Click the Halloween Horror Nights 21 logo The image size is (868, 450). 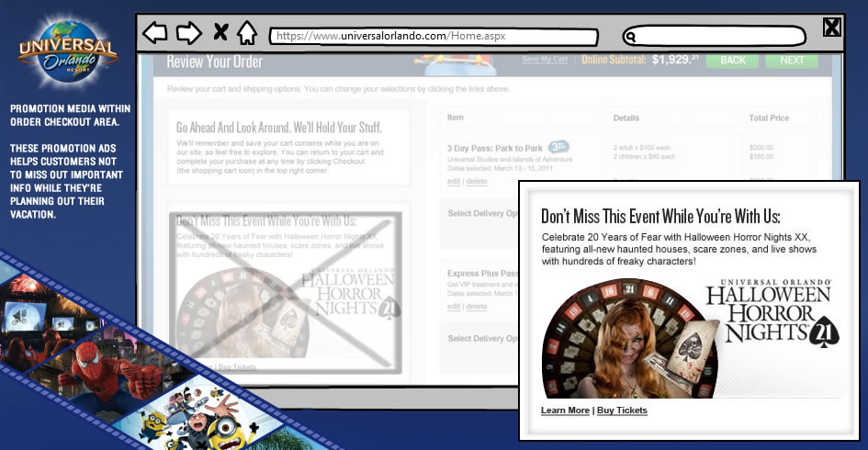(772, 312)
